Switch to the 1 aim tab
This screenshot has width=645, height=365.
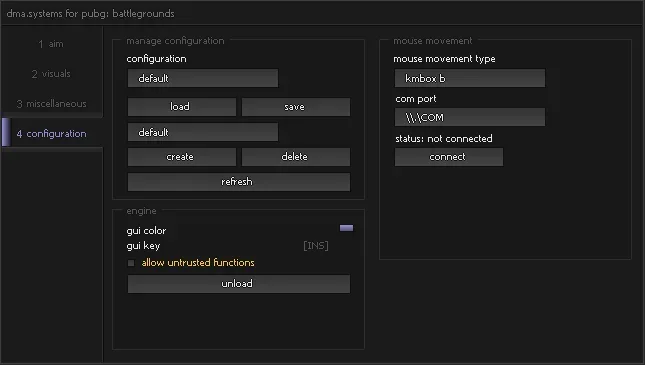coord(51,44)
